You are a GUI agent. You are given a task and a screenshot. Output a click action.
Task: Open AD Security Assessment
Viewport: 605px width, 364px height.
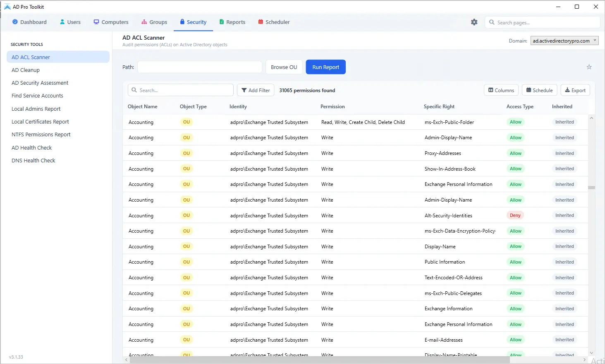(x=40, y=83)
